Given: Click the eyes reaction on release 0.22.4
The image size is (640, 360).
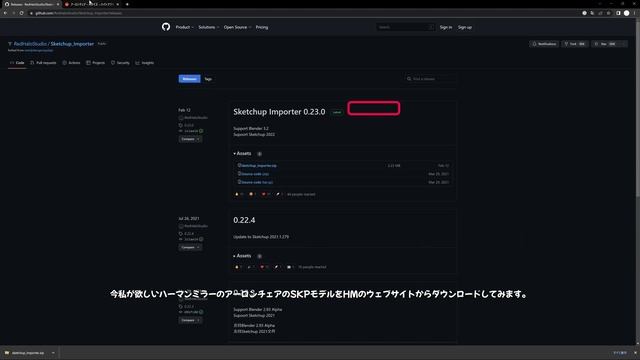Looking at the screenshot, I should (290, 267).
